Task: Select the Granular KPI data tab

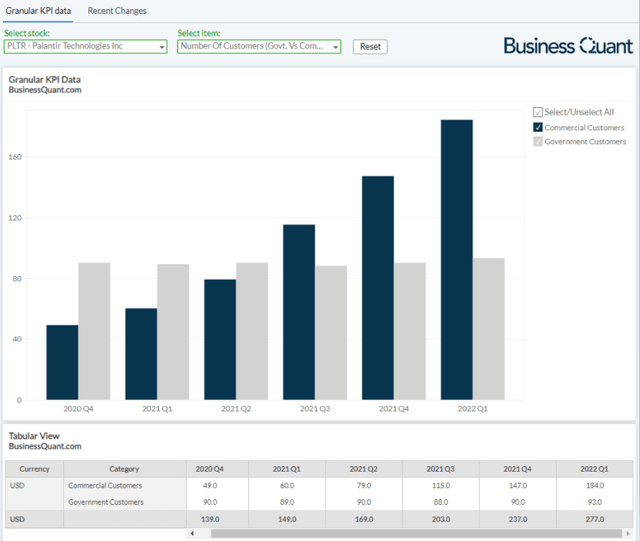Action: 39,11
